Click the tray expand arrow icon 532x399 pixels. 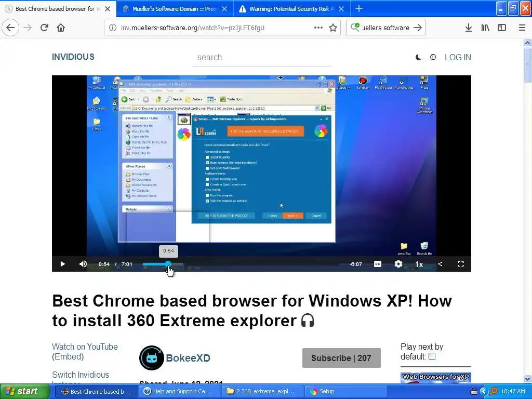[x=484, y=392]
